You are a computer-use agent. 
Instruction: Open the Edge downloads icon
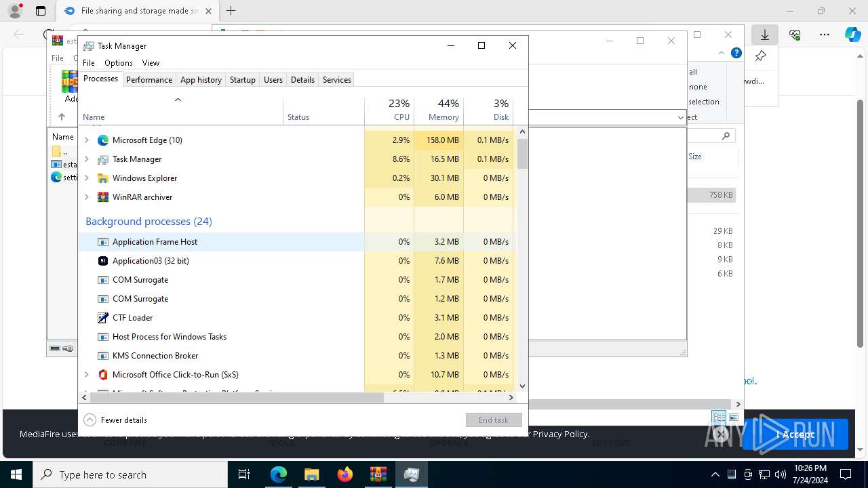coord(765,35)
